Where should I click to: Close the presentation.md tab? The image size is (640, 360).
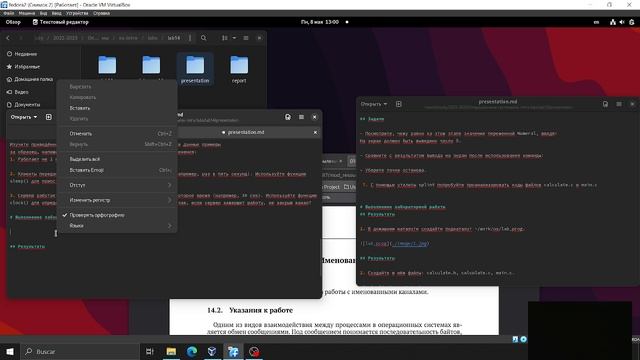coord(315,132)
